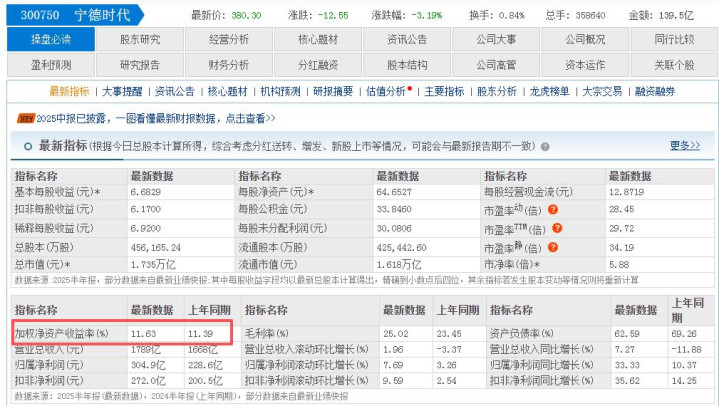
Task: Jump to 大事提醒 section link
Action: (122, 91)
